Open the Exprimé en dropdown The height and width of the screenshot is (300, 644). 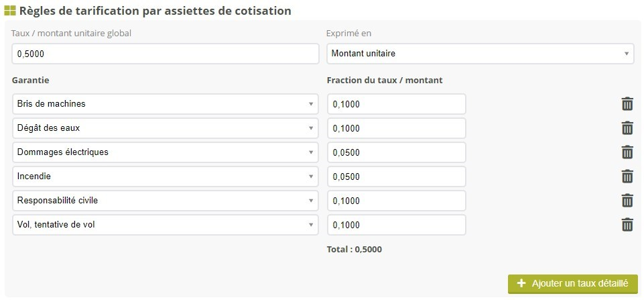click(x=480, y=54)
